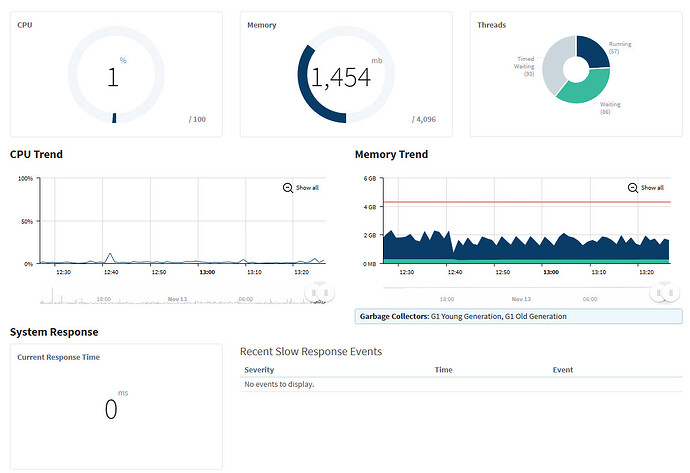Click the Memory 1,454 mb gauge
The height and width of the screenshot is (473, 690).
point(346,74)
